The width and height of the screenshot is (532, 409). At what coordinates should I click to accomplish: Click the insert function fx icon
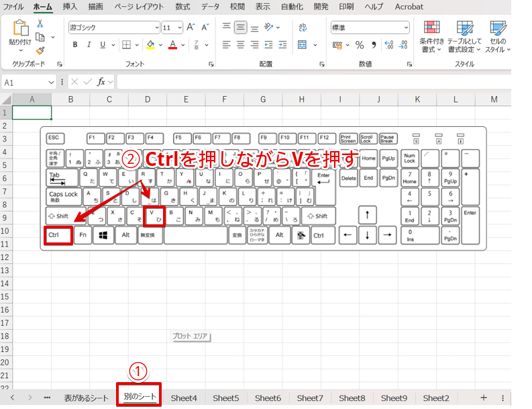pyautogui.click(x=101, y=82)
